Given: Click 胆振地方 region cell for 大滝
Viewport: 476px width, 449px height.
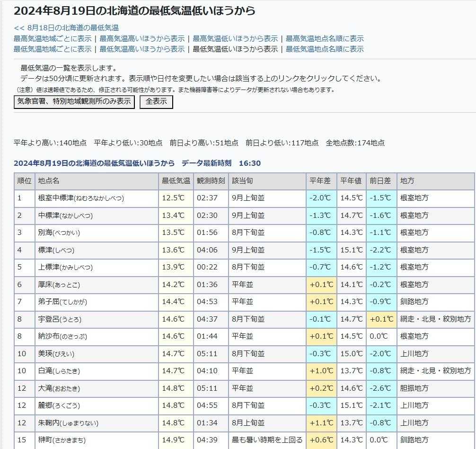Looking at the screenshot, I should tap(414, 388).
